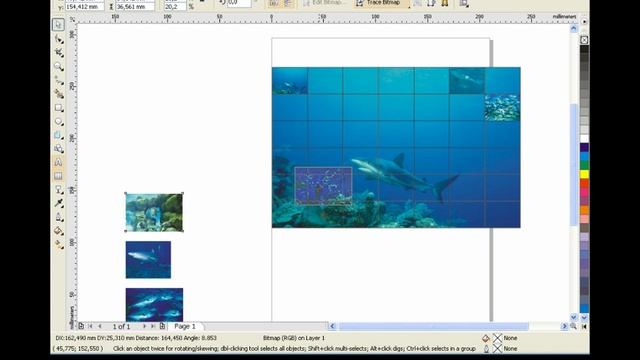Click the vertical scrollbar up arrow
Viewport: 640px width, 360px height.
tap(573, 29)
